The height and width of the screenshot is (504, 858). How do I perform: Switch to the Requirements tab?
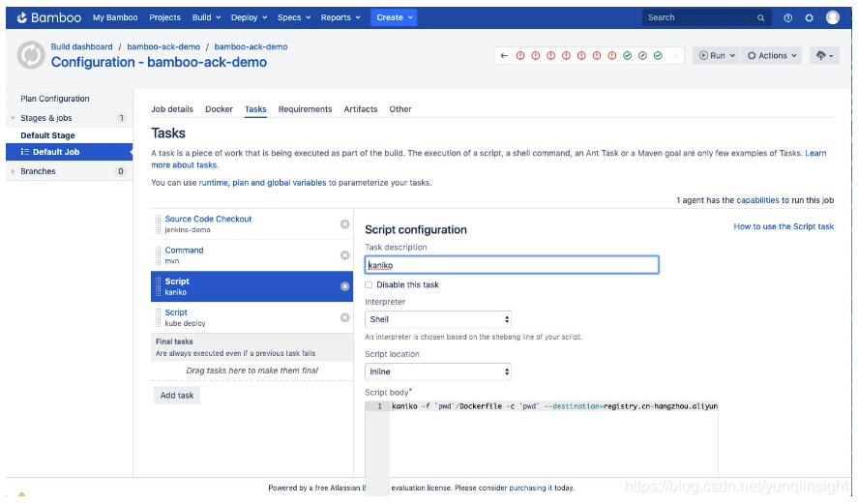(x=305, y=109)
